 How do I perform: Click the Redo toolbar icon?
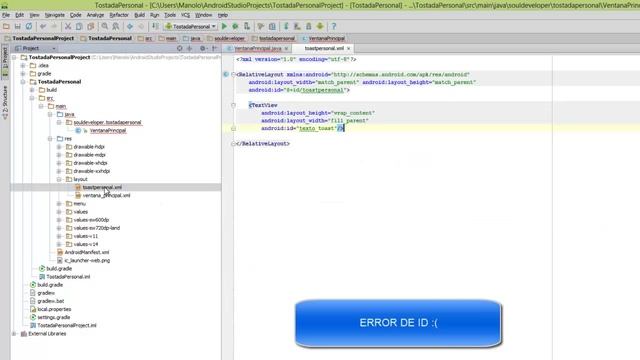click(54, 27)
